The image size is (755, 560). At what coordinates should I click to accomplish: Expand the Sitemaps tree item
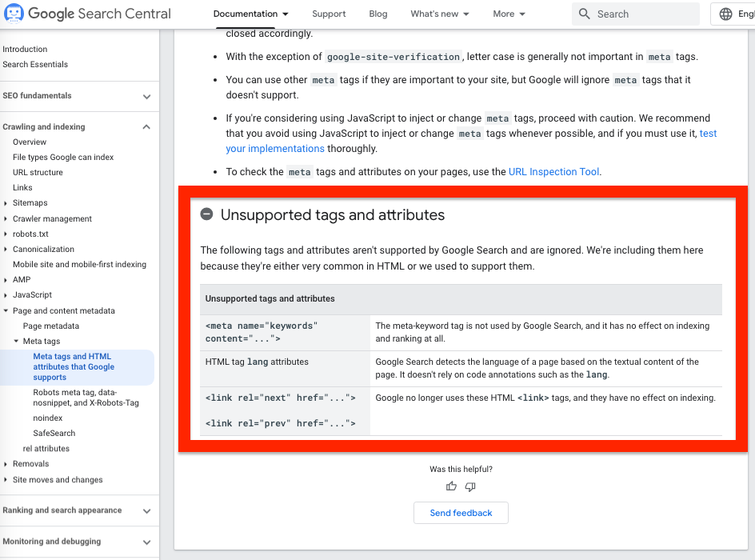6,203
